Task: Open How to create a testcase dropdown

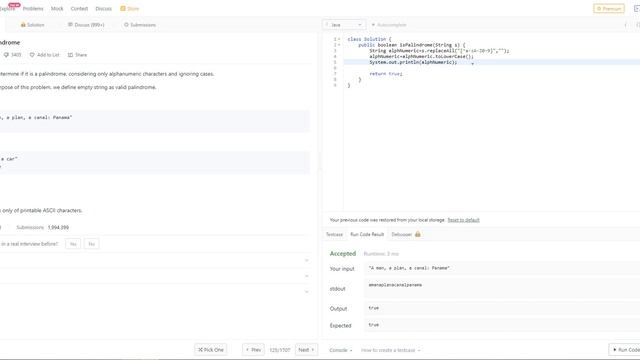Action: pos(390,350)
